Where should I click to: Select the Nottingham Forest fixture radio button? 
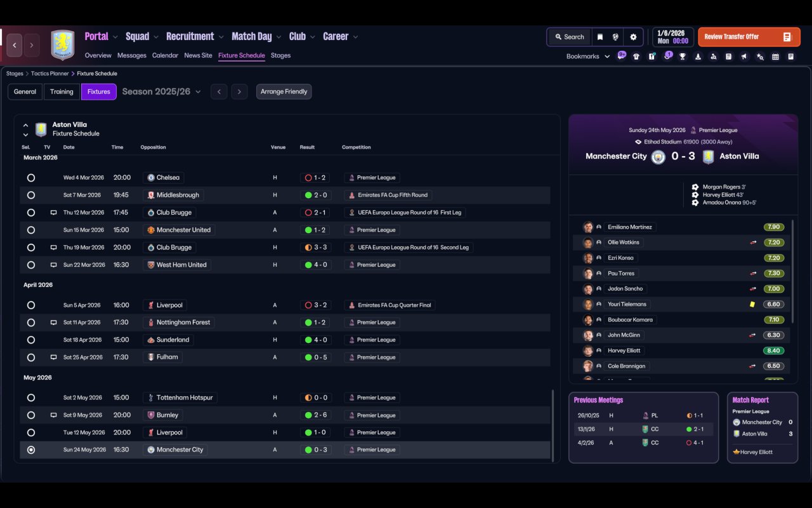click(x=31, y=323)
